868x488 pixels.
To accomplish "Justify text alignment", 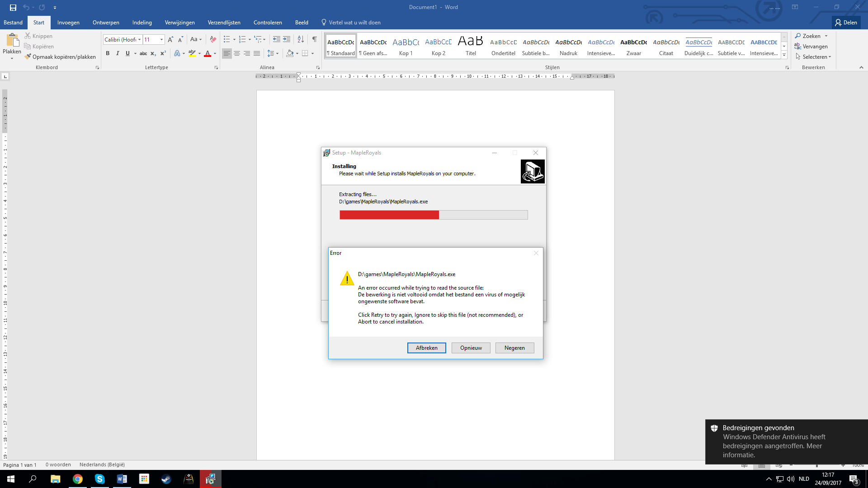I will pos(257,53).
